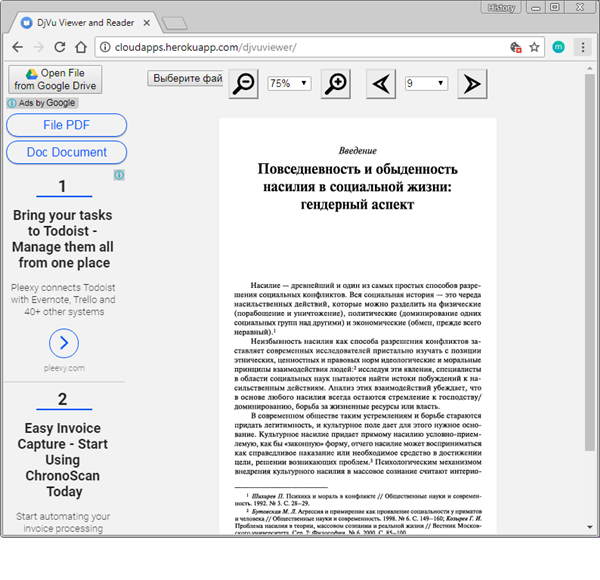The height and width of the screenshot is (580, 600).
Task: Click the blue circular arrow in pleexy ad
Action: point(64,343)
